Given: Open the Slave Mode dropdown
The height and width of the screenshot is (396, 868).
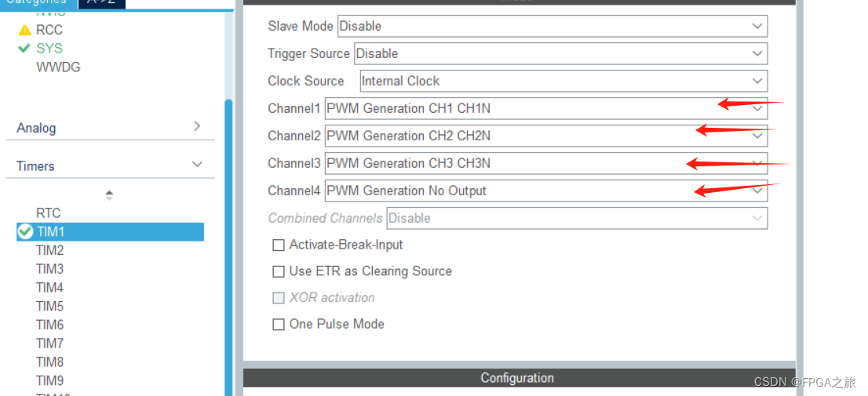Looking at the screenshot, I should [553, 26].
